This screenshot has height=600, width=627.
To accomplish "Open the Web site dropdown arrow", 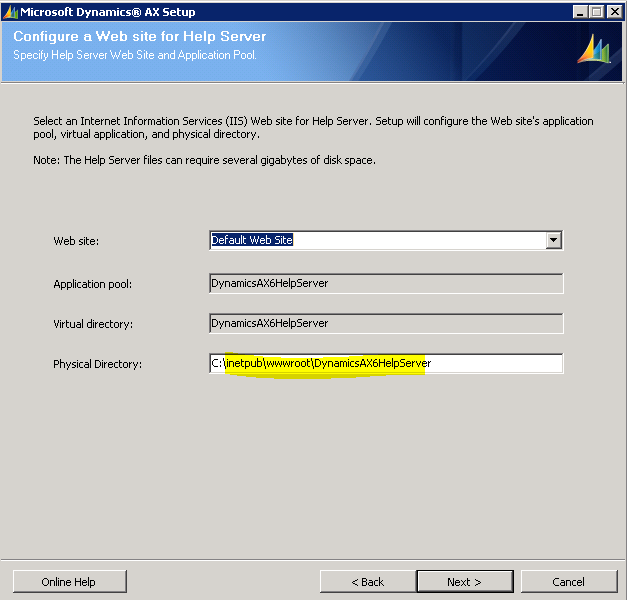I will [x=553, y=240].
